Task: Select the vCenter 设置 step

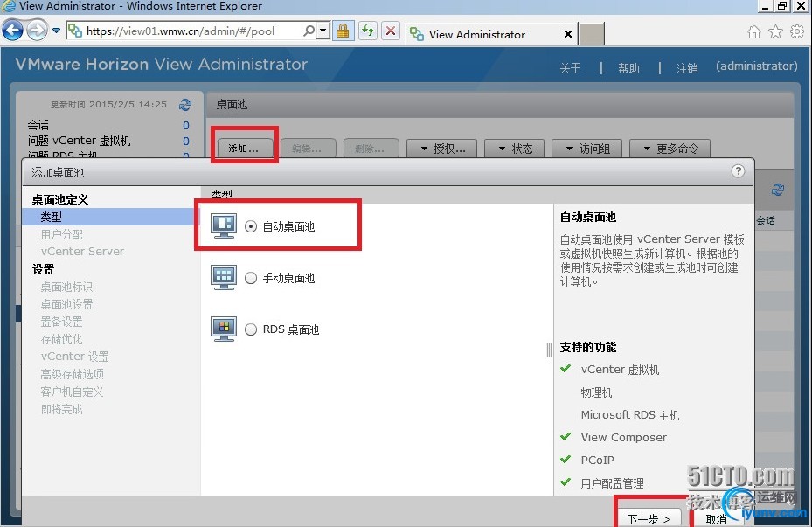Action: [74, 357]
